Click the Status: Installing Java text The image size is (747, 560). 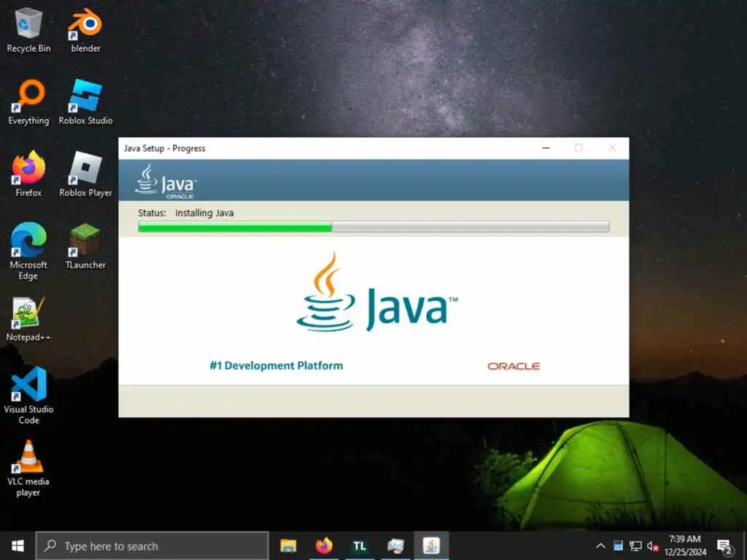186,213
